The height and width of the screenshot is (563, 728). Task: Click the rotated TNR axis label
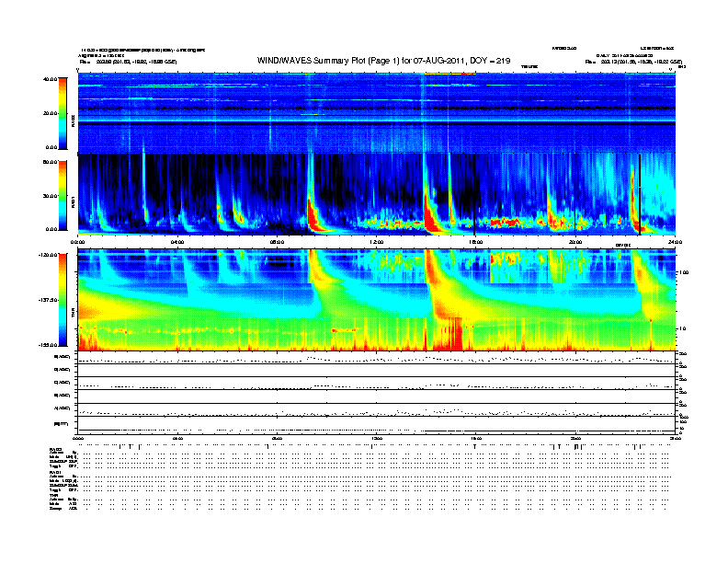click(73, 315)
